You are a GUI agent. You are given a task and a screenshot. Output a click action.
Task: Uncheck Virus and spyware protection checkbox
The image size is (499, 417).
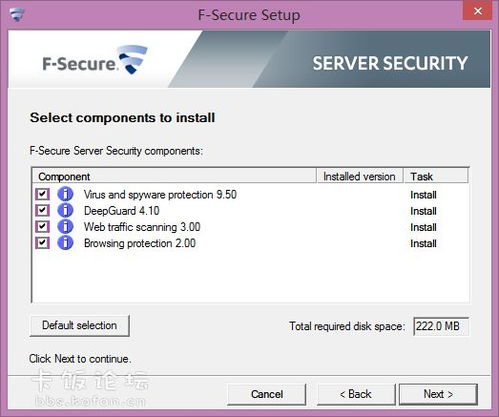coord(42,194)
